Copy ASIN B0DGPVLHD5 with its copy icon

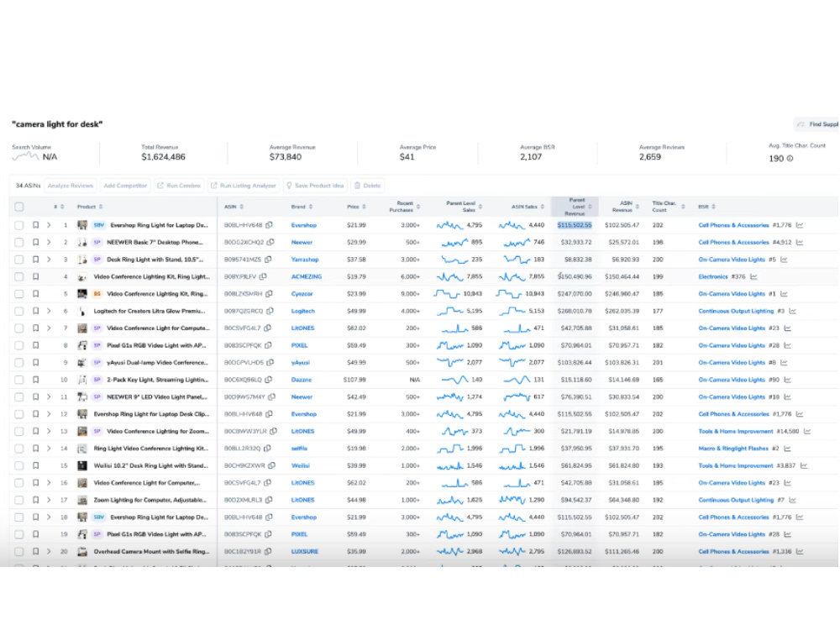(x=270, y=363)
